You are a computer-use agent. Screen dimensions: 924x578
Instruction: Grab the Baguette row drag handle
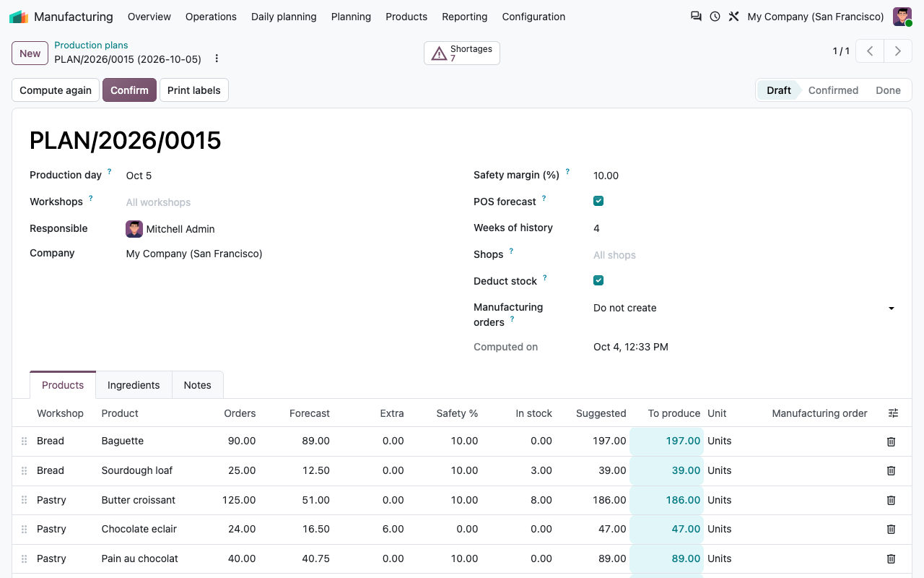[x=24, y=441]
